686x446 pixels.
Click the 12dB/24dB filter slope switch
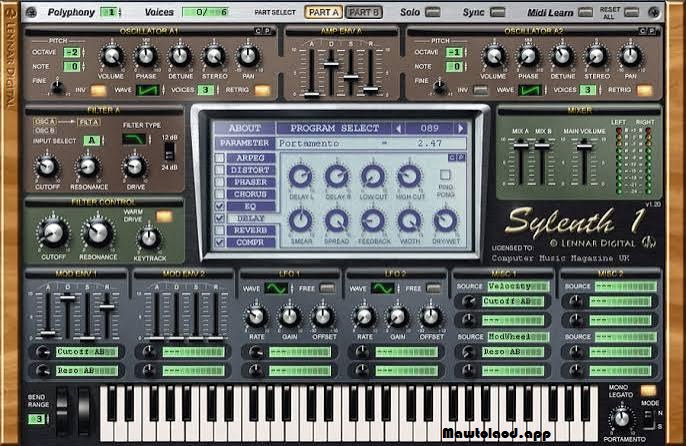click(x=169, y=152)
